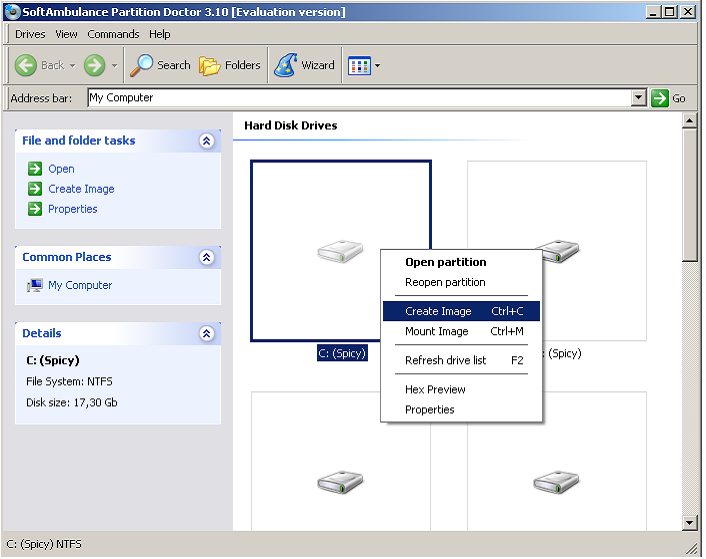Click the arrow icon beside Create Image task
This screenshot has width=706, height=559.
click(x=35, y=189)
